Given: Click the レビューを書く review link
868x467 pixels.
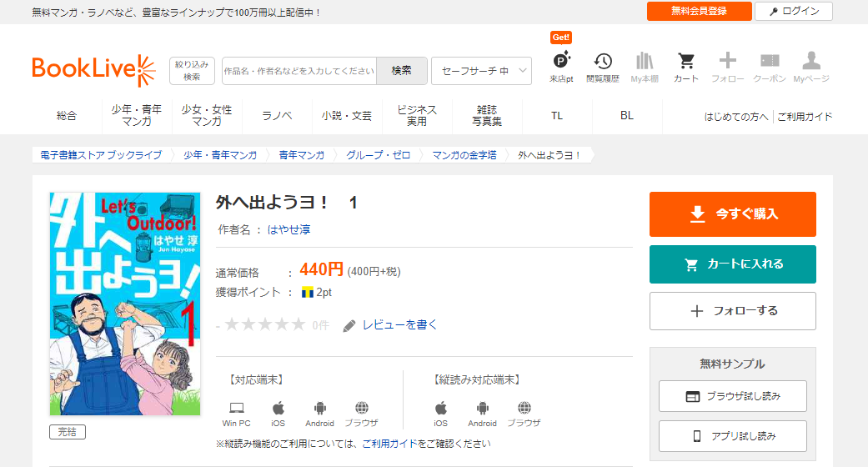Looking at the screenshot, I should (399, 324).
